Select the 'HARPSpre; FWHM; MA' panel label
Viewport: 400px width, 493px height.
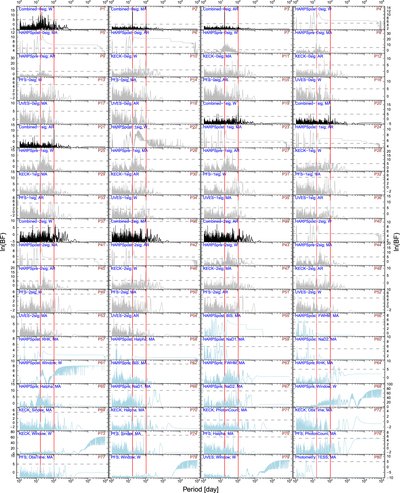tap(224, 363)
